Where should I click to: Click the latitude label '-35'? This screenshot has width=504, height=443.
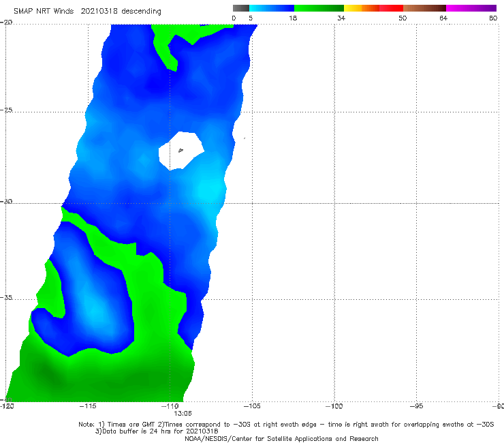pos(6,297)
